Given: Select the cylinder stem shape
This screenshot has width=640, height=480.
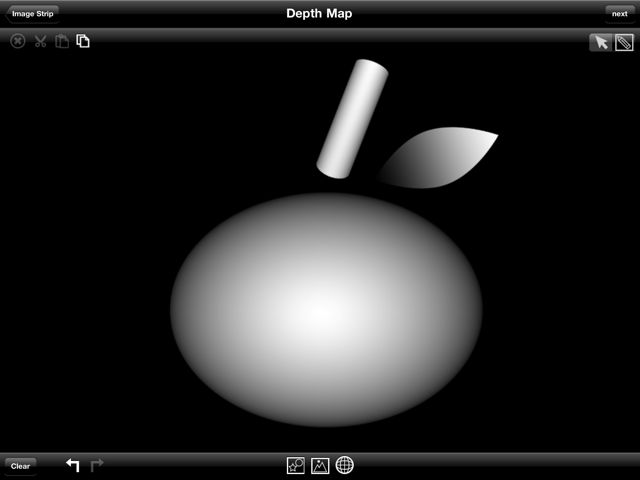Looking at the screenshot, I should point(352,119).
